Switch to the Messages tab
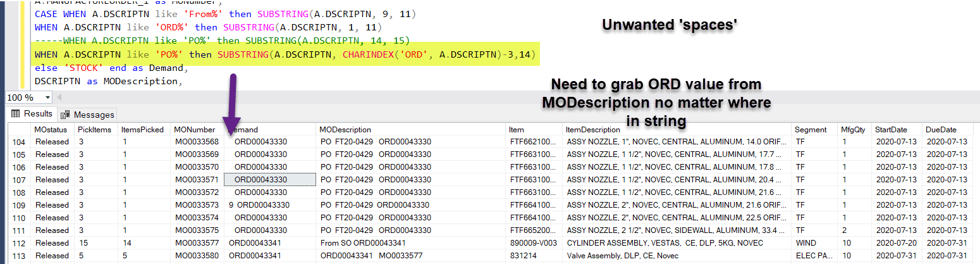The width and height of the screenshot is (980, 264). point(87,115)
